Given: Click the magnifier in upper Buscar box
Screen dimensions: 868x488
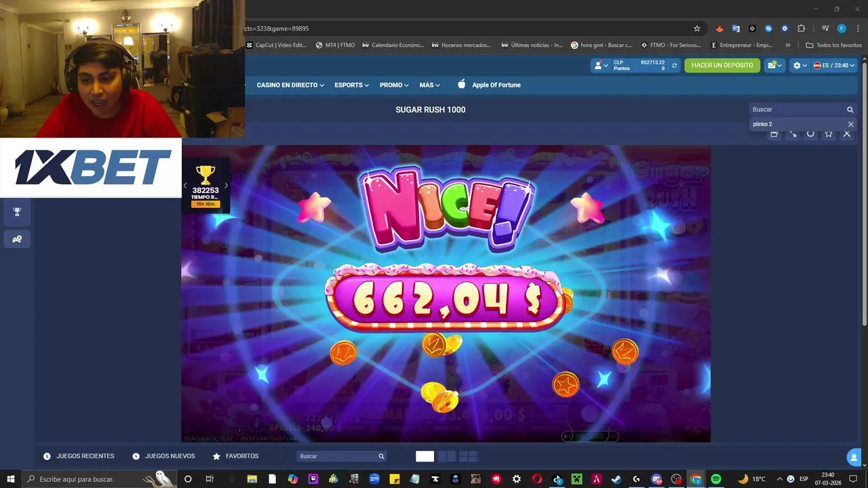Looking at the screenshot, I should click(850, 109).
